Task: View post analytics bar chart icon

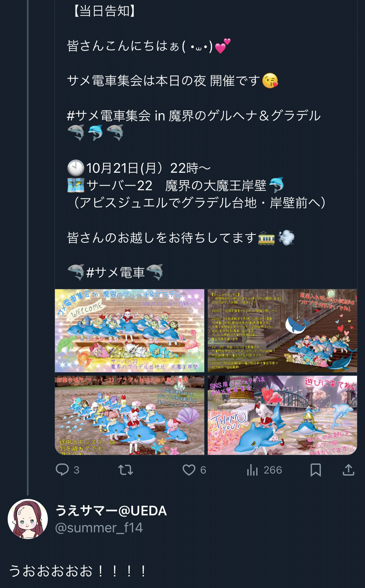Action: tap(252, 470)
